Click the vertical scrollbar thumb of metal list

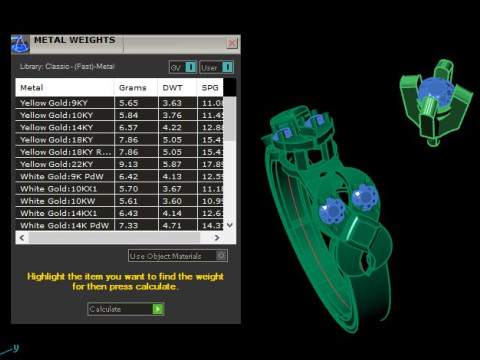[229, 119]
